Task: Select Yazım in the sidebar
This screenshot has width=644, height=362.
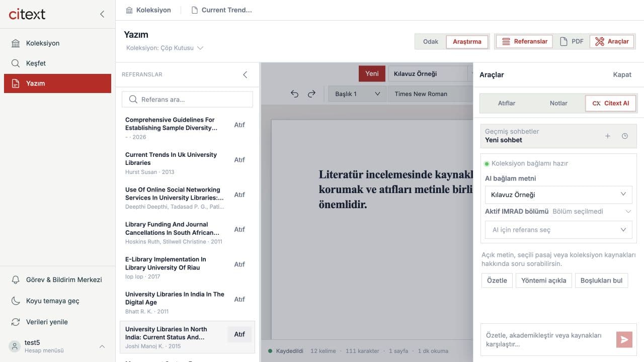Action: tap(57, 83)
